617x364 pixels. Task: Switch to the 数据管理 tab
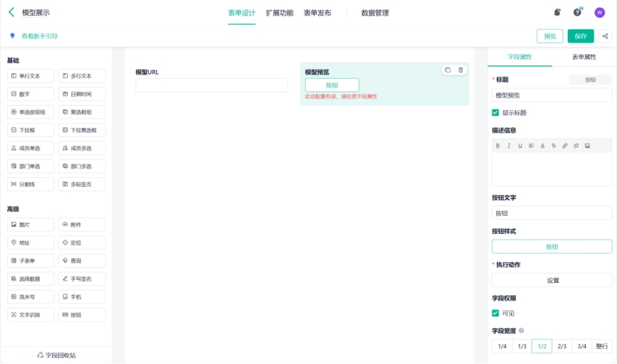tap(375, 13)
